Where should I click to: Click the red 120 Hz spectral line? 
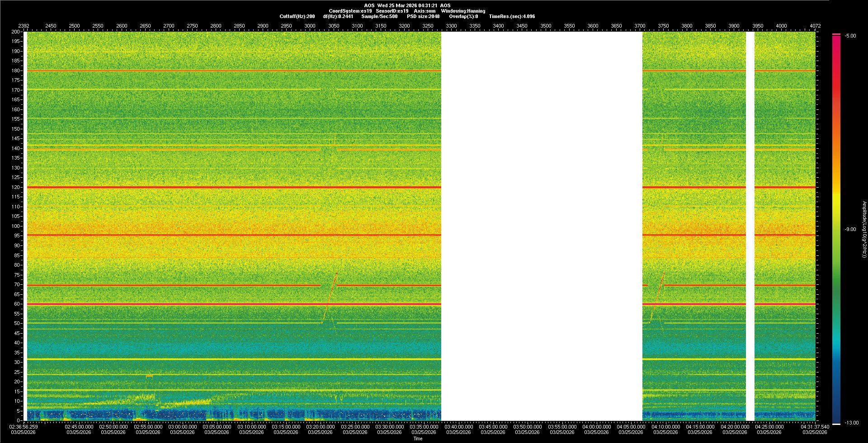tap(226, 187)
